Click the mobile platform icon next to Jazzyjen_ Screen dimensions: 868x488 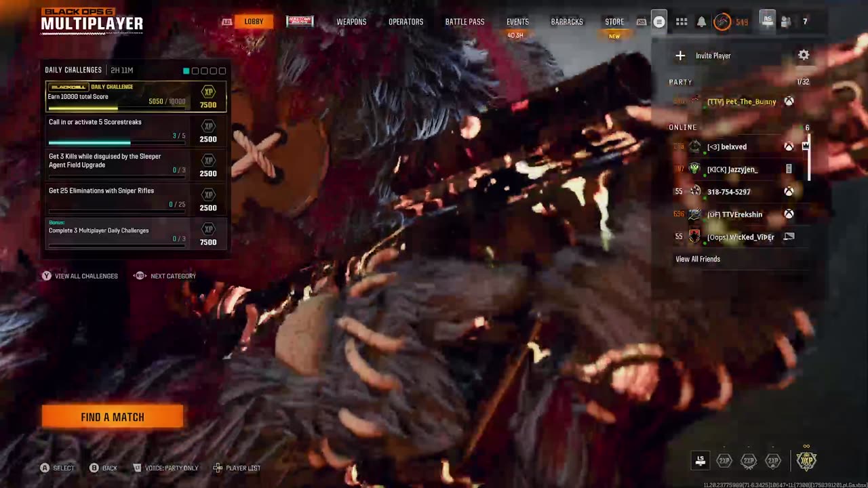pyautogui.click(x=789, y=169)
